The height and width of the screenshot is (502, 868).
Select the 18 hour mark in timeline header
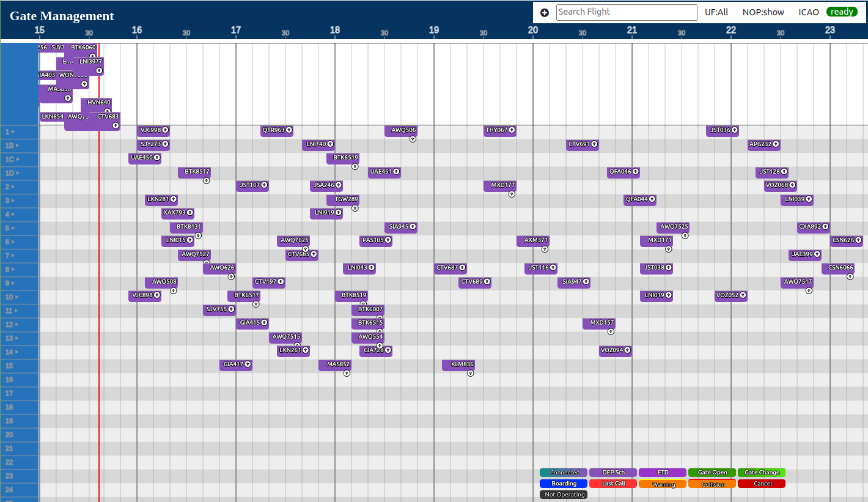click(335, 29)
